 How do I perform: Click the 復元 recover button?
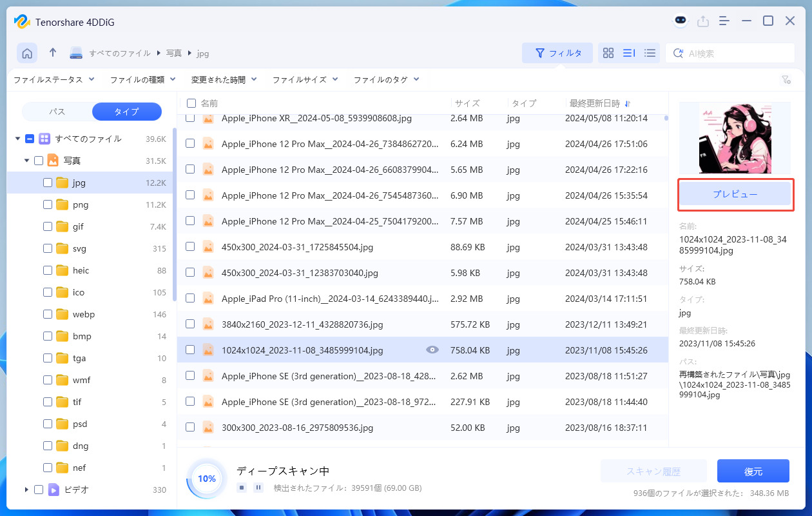pyautogui.click(x=753, y=471)
